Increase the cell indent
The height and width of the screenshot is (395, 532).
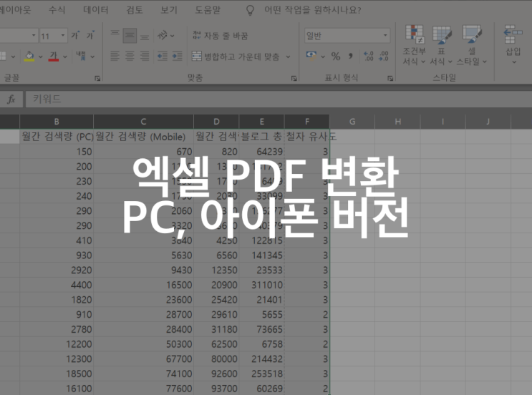click(177, 56)
